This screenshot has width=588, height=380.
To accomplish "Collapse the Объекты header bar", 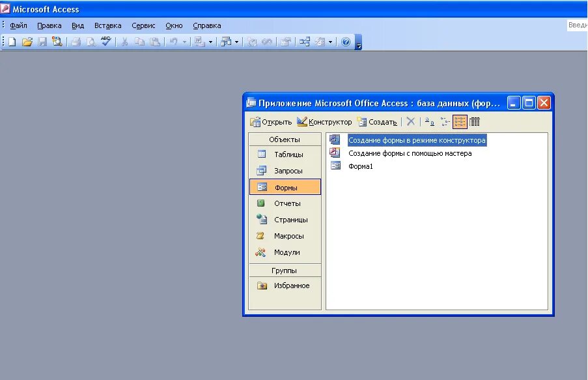I will [x=285, y=139].
